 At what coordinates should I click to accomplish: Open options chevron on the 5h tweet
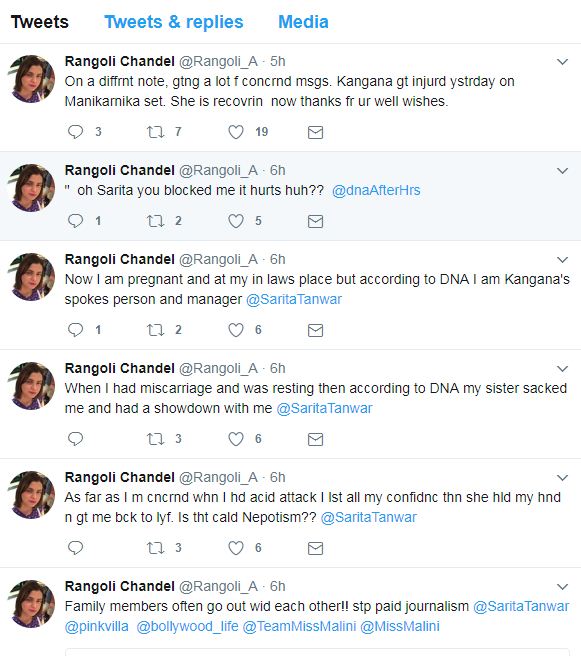(x=563, y=62)
